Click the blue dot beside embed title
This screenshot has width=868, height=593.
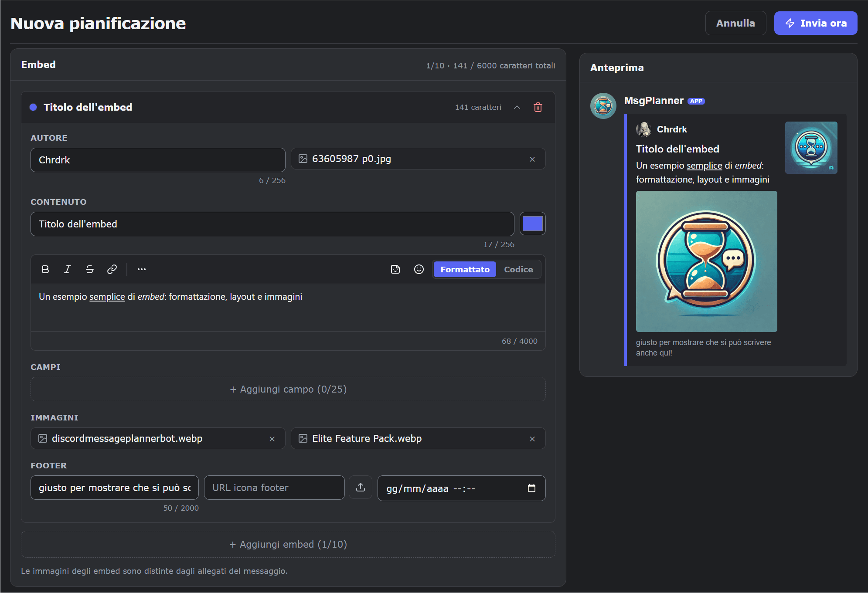point(33,107)
